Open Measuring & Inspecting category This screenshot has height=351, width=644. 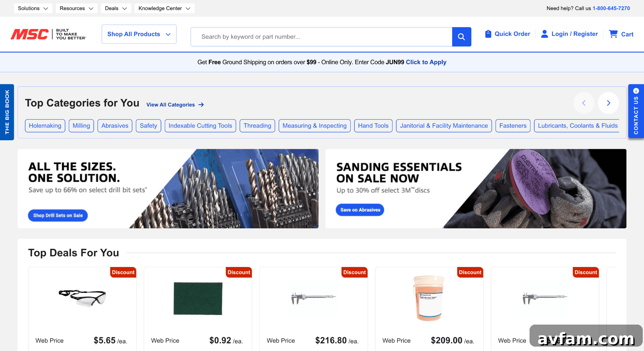pyautogui.click(x=314, y=126)
